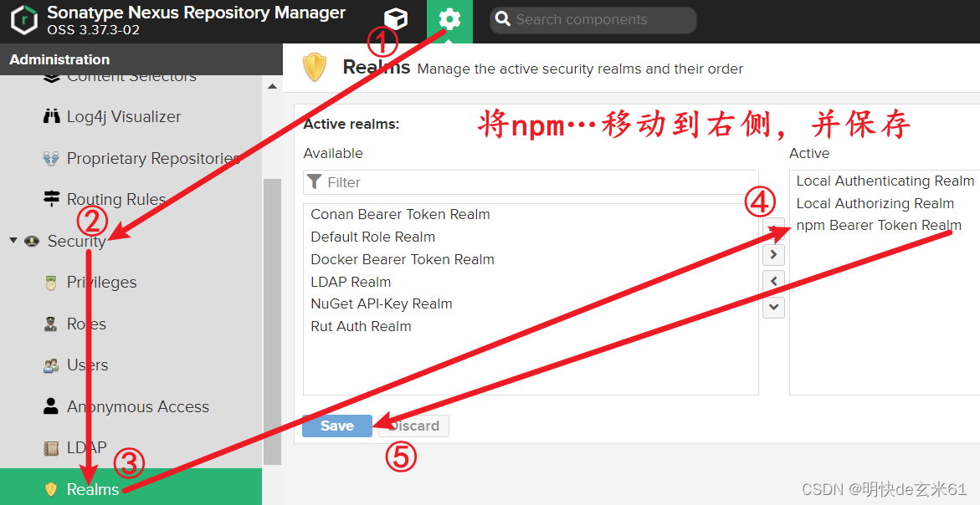This screenshot has width=980, height=505.
Task: Click the remove-from-active left arrow button
Action: (x=774, y=281)
